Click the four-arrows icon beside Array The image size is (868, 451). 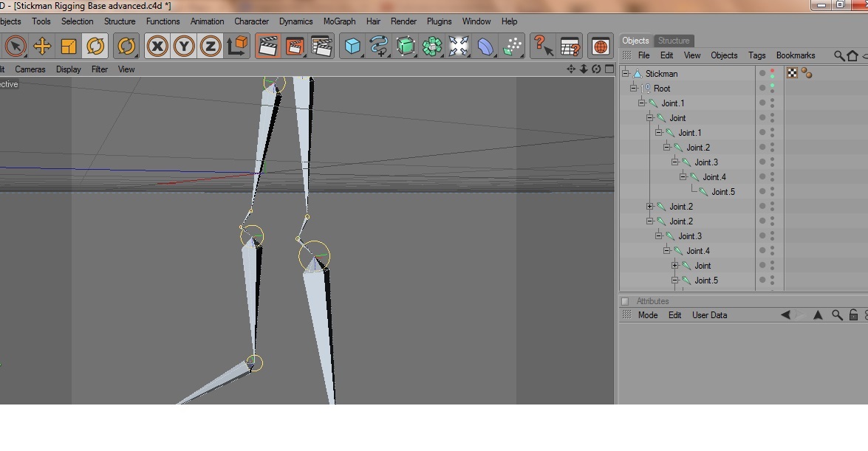click(x=458, y=46)
